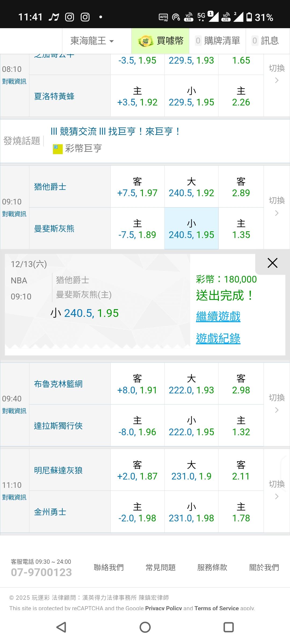Tap the coin icon beside 買噱幣
The image size is (290, 644).
145,41
